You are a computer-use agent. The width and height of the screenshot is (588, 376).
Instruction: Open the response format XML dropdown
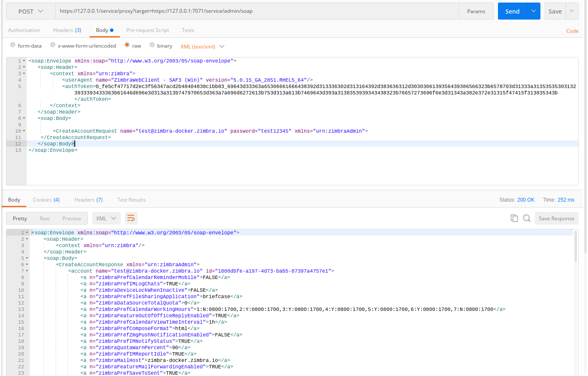click(106, 217)
